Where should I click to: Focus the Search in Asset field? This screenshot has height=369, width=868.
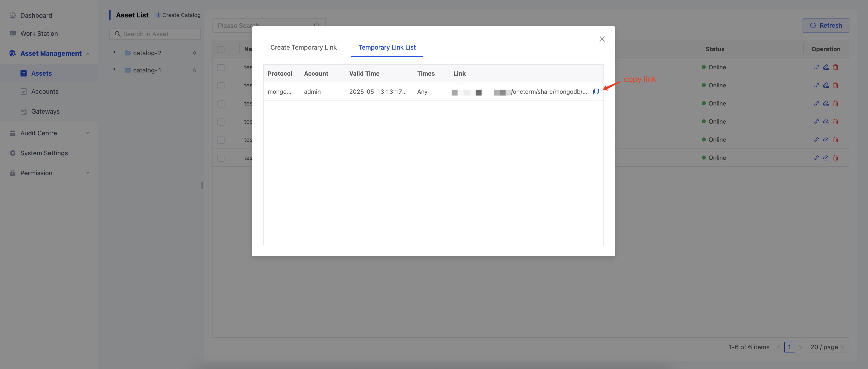pos(155,34)
